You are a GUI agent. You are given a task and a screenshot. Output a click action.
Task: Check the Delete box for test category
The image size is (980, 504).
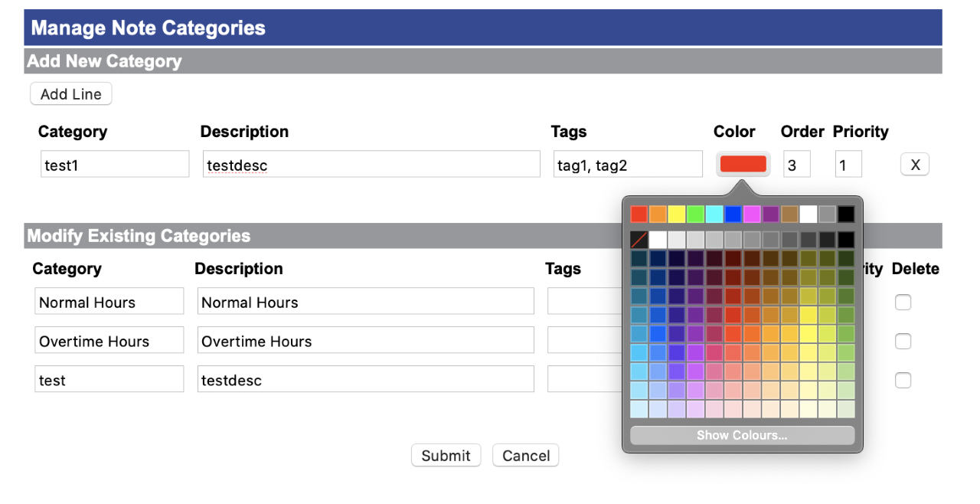(x=903, y=380)
